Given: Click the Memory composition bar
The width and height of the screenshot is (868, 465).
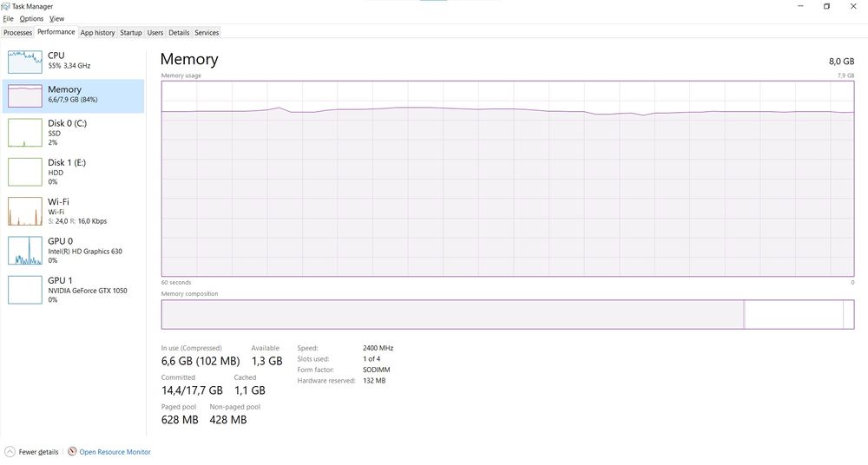Looking at the screenshot, I should coord(507,314).
